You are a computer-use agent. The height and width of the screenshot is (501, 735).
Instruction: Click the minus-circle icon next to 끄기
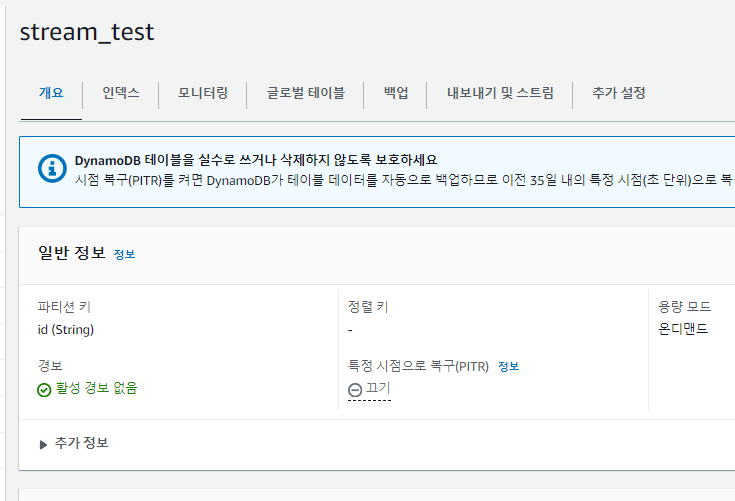pyautogui.click(x=355, y=390)
